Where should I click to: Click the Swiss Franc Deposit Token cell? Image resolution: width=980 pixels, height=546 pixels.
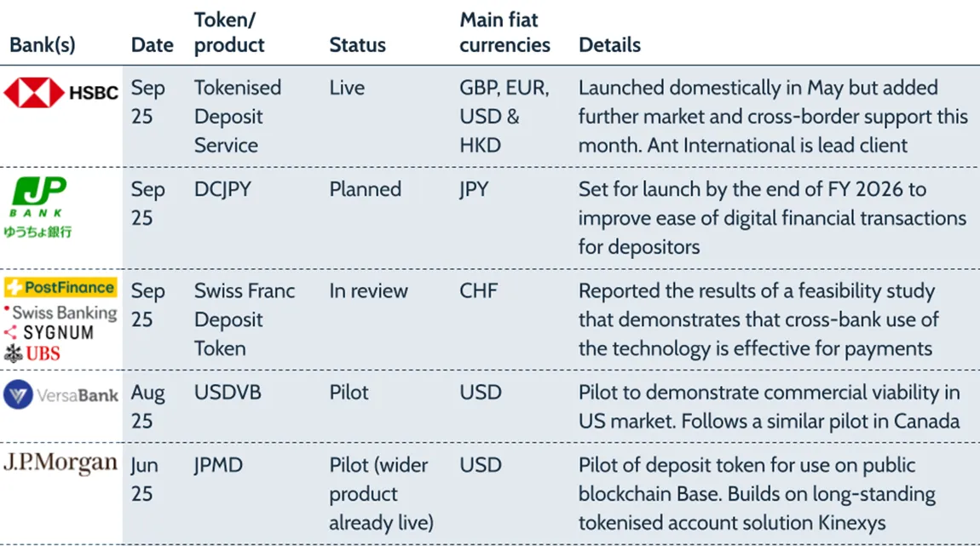(245, 319)
